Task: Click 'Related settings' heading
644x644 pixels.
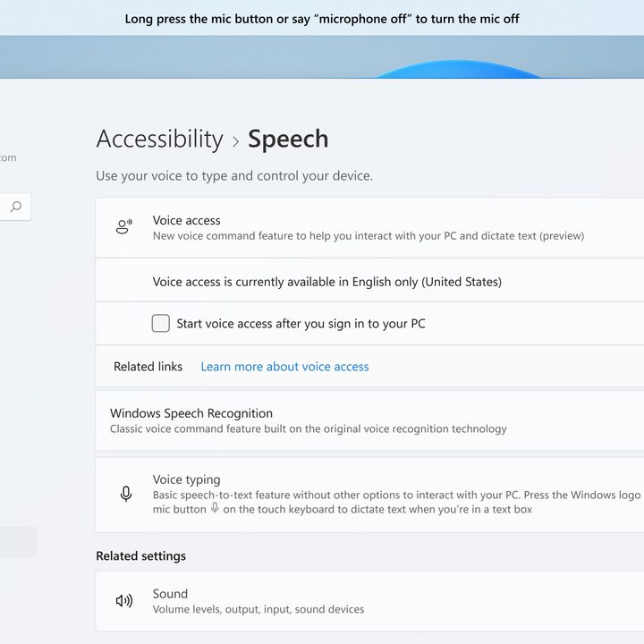Action: (x=141, y=555)
